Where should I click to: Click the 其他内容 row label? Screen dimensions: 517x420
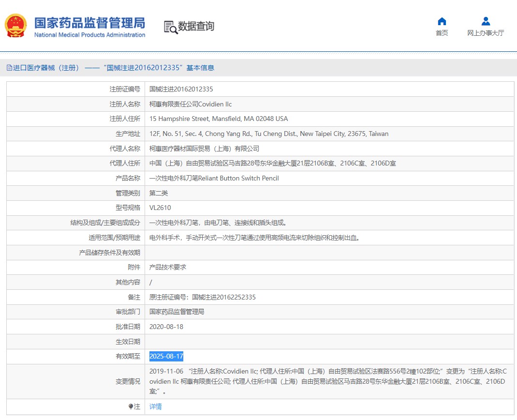128,282
